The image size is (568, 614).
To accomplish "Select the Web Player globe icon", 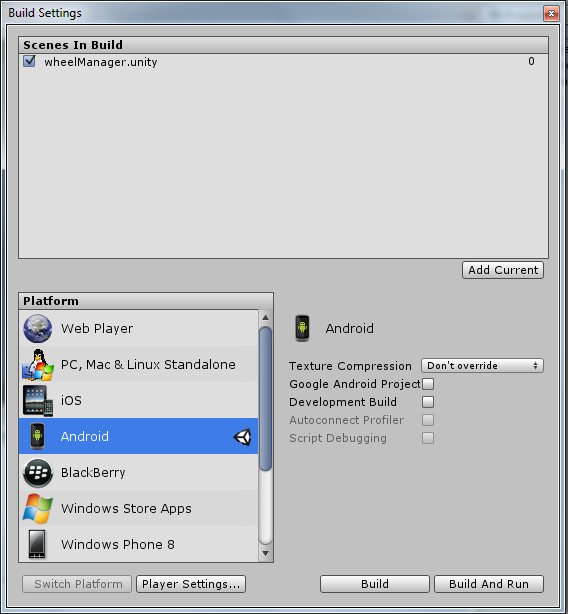I will [x=38, y=329].
